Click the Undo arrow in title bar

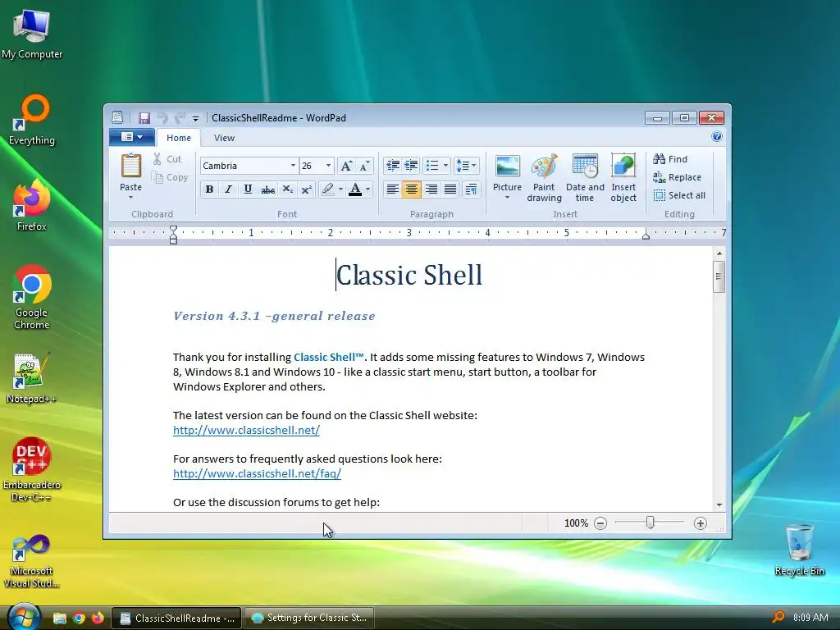[163, 118]
